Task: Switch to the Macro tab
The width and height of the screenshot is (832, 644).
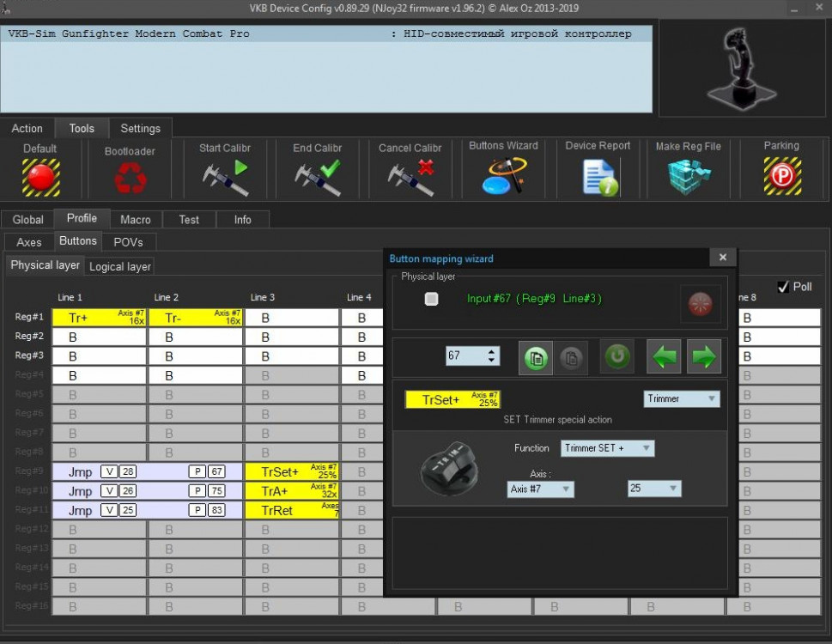Action: point(136,220)
